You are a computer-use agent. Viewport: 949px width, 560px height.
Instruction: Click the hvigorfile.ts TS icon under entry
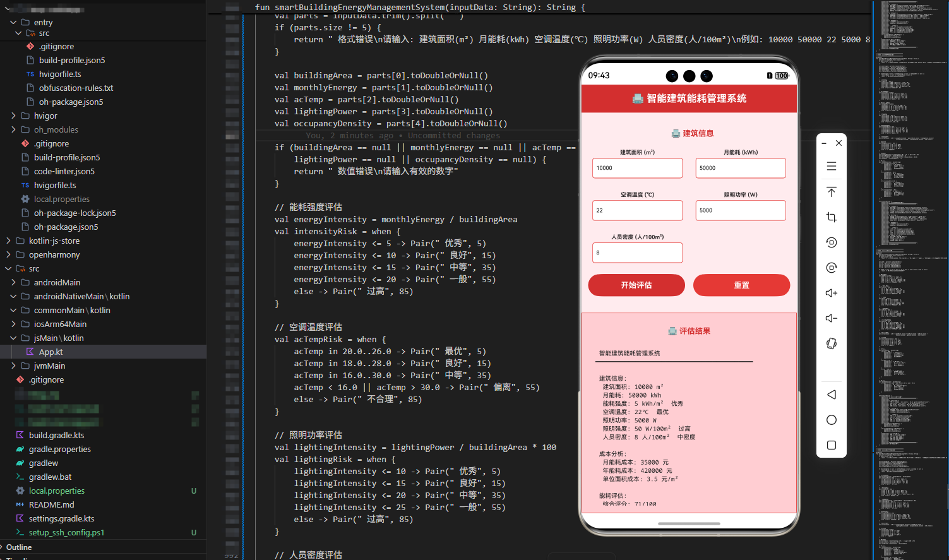tap(30, 74)
